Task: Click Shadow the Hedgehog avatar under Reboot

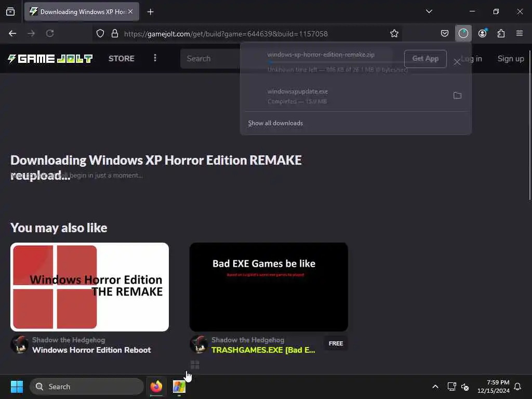Action: tap(20, 344)
